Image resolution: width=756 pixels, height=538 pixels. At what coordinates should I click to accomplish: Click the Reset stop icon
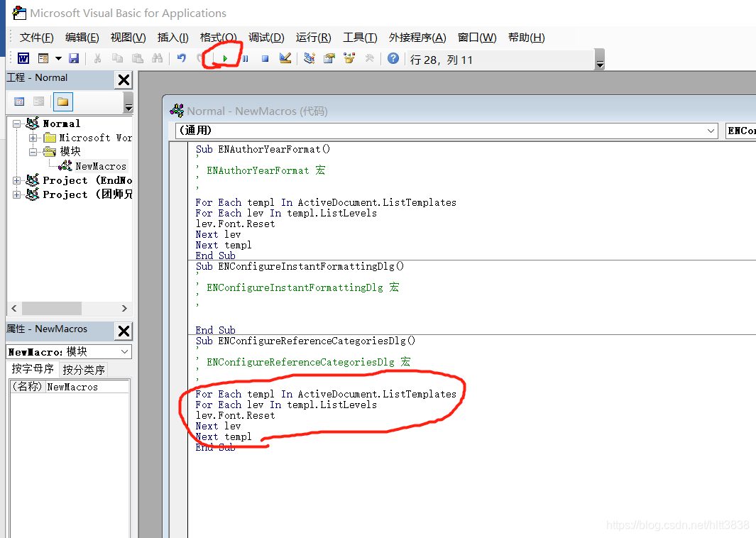pyautogui.click(x=265, y=58)
